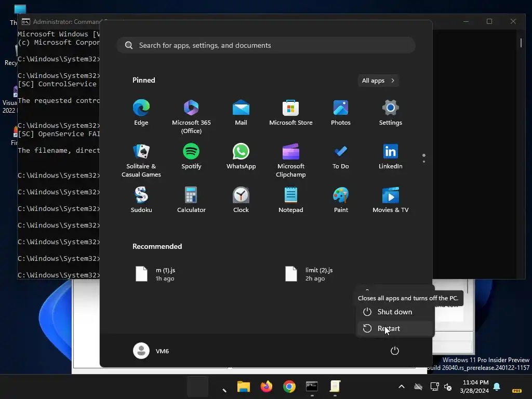Click the Command Prompt window title icon

pyautogui.click(x=26, y=22)
